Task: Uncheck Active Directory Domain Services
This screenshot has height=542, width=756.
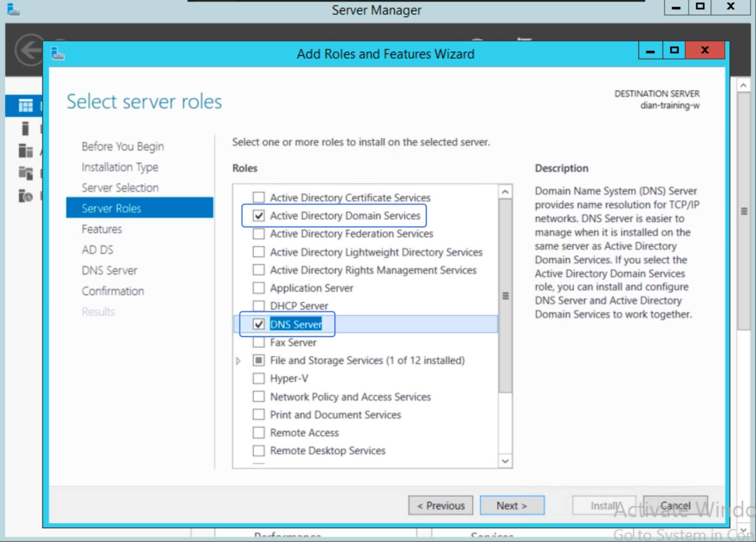Action: tap(259, 215)
